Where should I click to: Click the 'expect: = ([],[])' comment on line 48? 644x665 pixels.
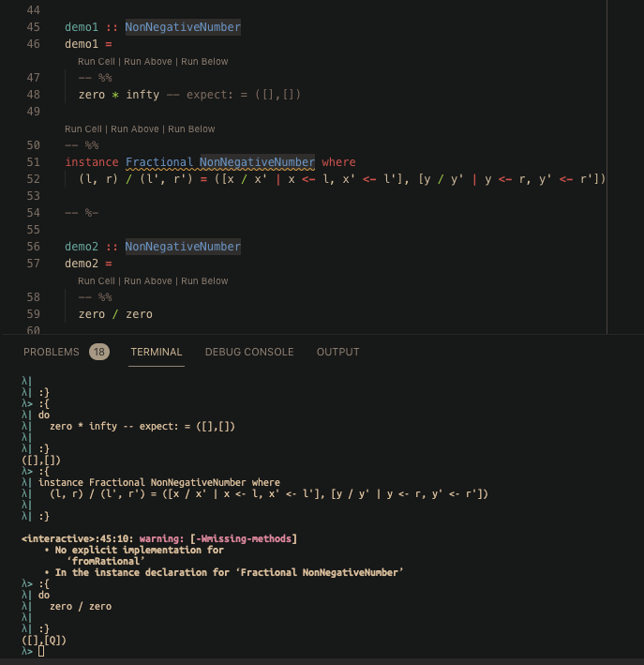pos(244,95)
